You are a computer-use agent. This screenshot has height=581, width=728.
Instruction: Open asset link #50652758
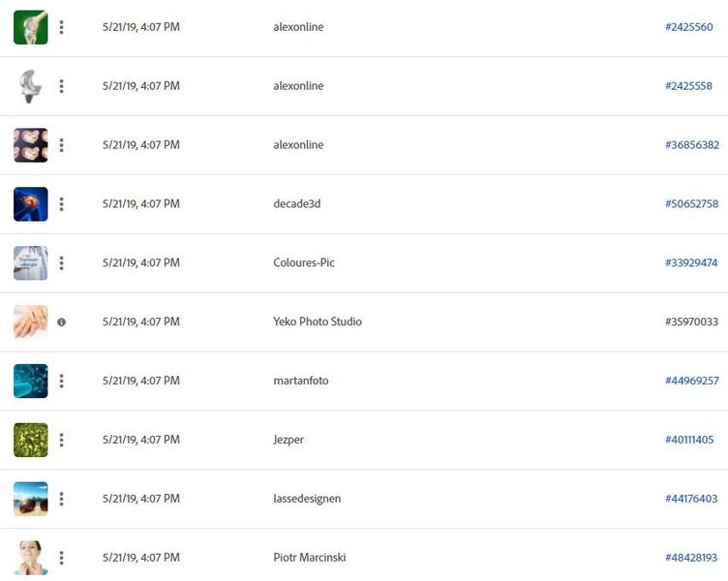692,204
